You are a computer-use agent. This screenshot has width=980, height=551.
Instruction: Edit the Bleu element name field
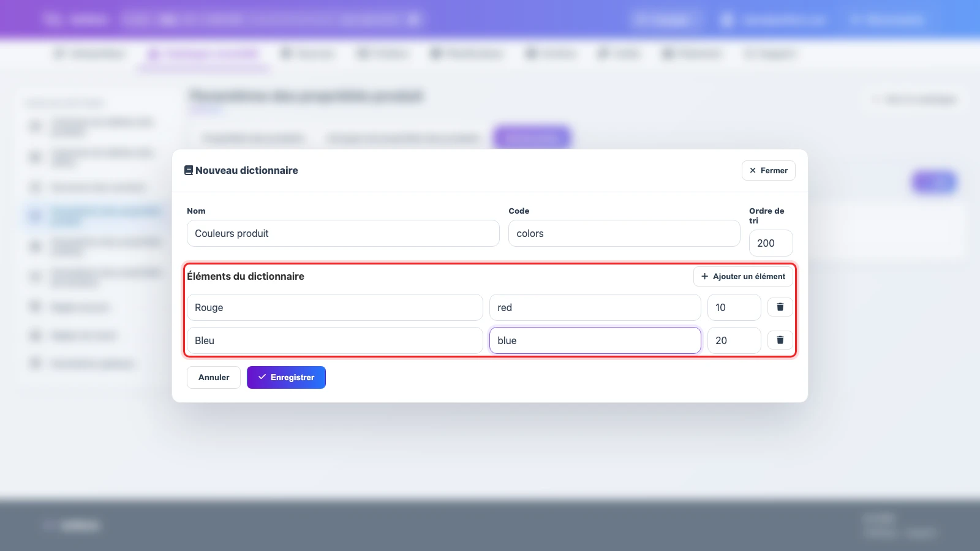pyautogui.click(x=335, y=340)
